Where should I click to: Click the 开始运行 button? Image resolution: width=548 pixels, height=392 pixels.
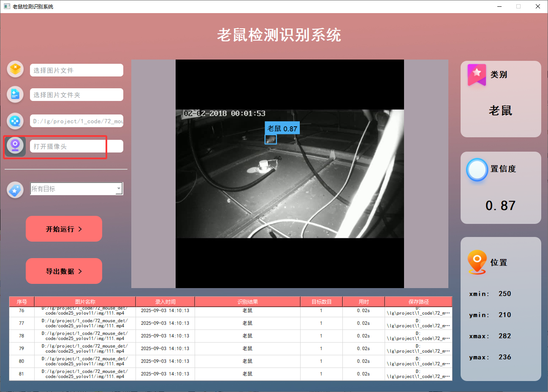pos(64,229)
